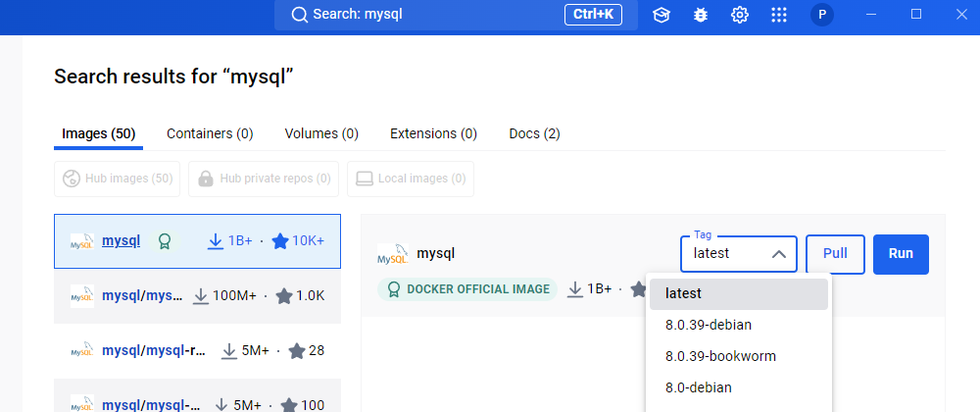Screen dimensions: 980x412
Task: Click the Hub images globe icon
Action: (72, 179)
